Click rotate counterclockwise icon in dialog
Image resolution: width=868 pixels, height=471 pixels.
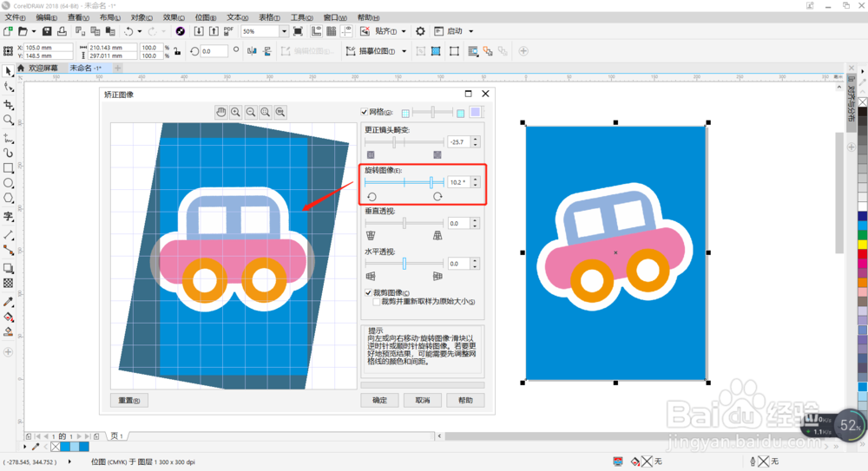coord(372,197)
